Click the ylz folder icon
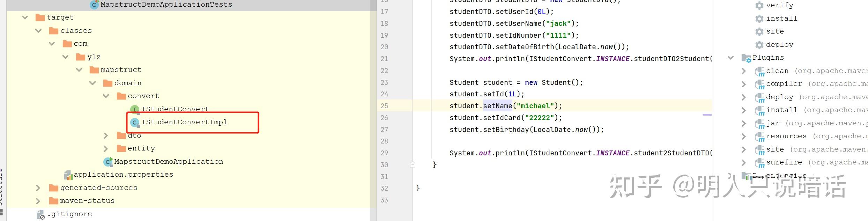This screenshot has width=868, height=221. pos(81,57)
